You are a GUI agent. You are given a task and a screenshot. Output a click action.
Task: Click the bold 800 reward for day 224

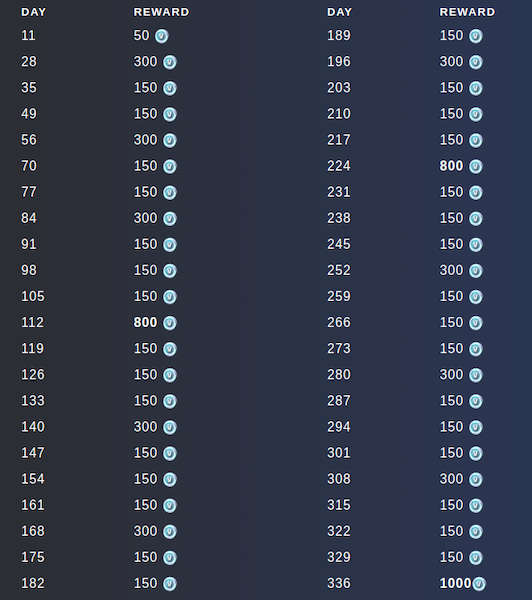pyautogui.click(x=451, y=166)
